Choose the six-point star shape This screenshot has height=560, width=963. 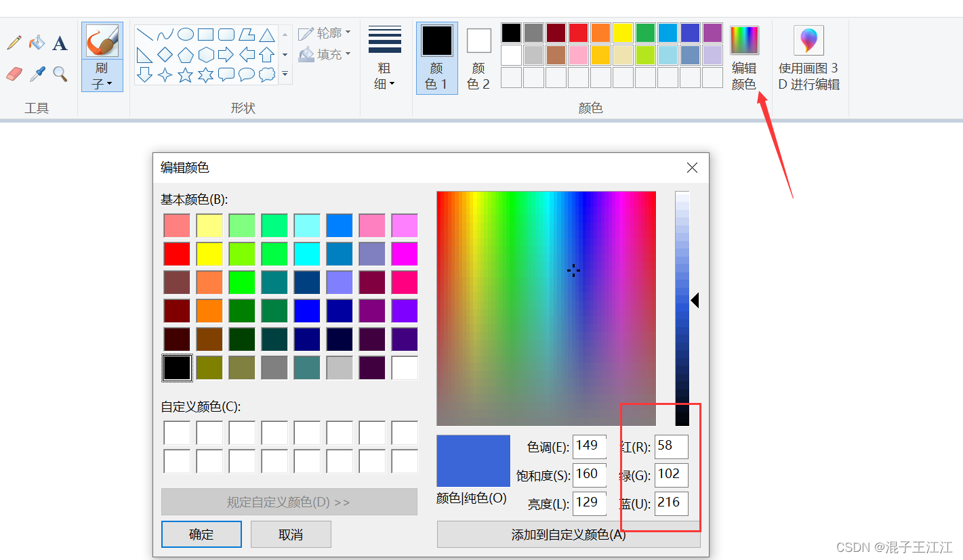point(205,74)
